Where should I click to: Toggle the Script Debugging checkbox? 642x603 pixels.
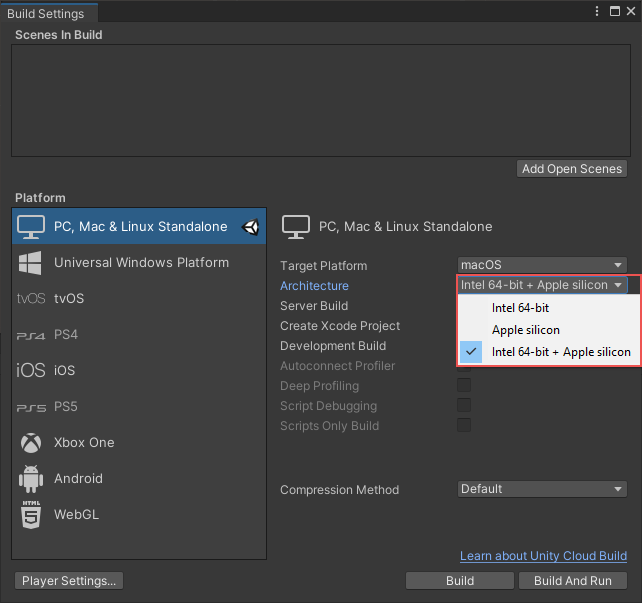pos(464,406)
